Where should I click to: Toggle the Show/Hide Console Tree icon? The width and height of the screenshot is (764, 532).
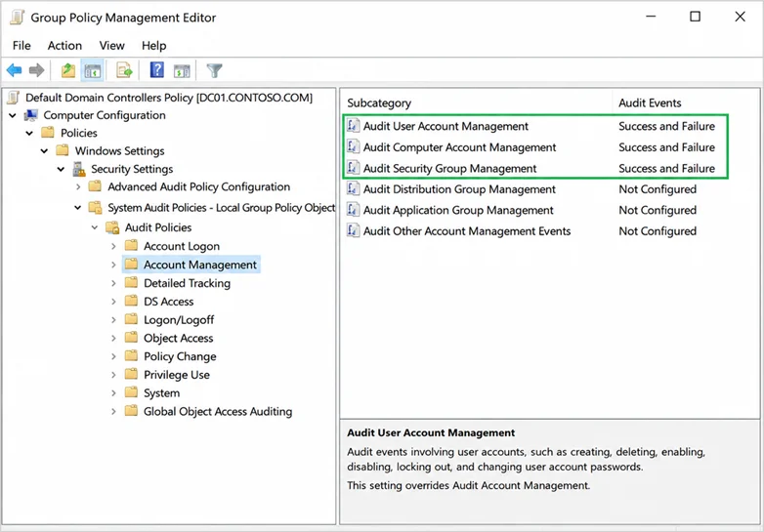tap(92, 70)
